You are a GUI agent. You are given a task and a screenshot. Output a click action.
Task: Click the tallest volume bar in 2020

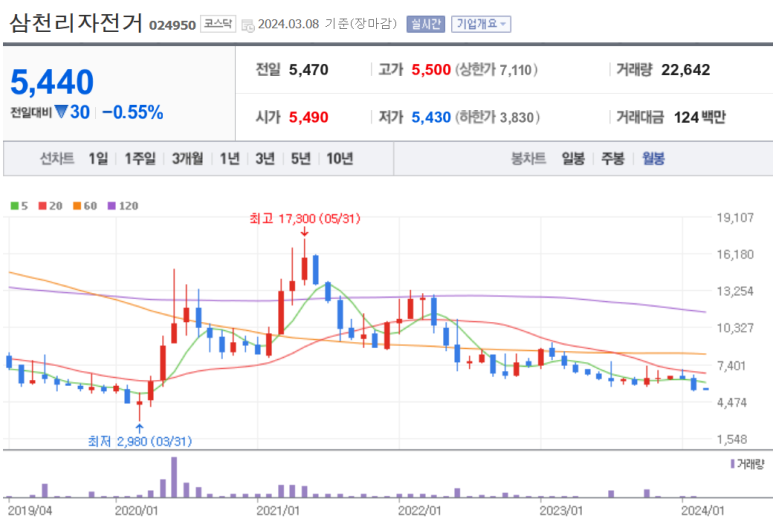click(x=174, y=477)
